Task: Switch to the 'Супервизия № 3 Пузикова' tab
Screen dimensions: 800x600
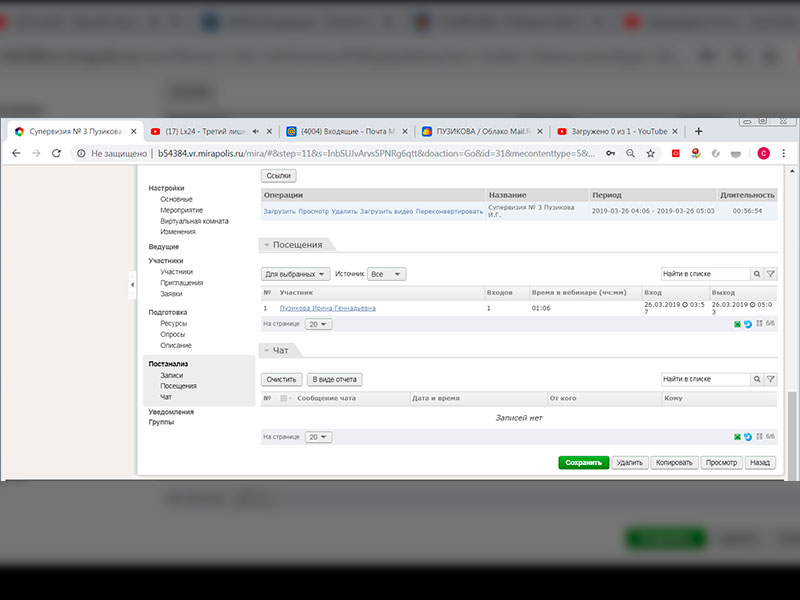Action: [x=74, y=131]
